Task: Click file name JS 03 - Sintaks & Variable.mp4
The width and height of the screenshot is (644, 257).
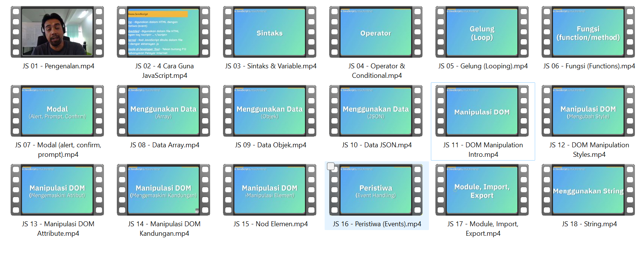Action: coord(271,66)
